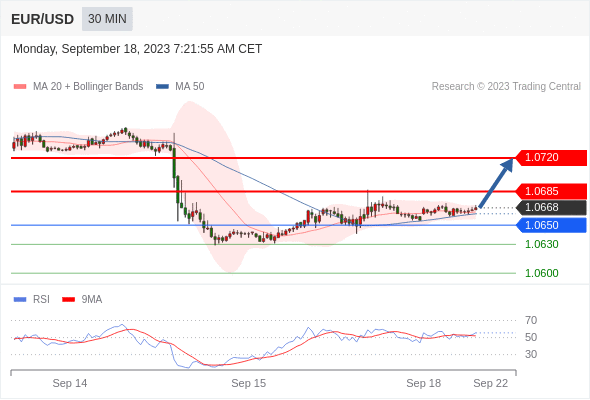This screenshot has height=400, width=590.
Task: Click the Sep 14 date axis label
Action: pyautogui.click(x=70, y=383)
